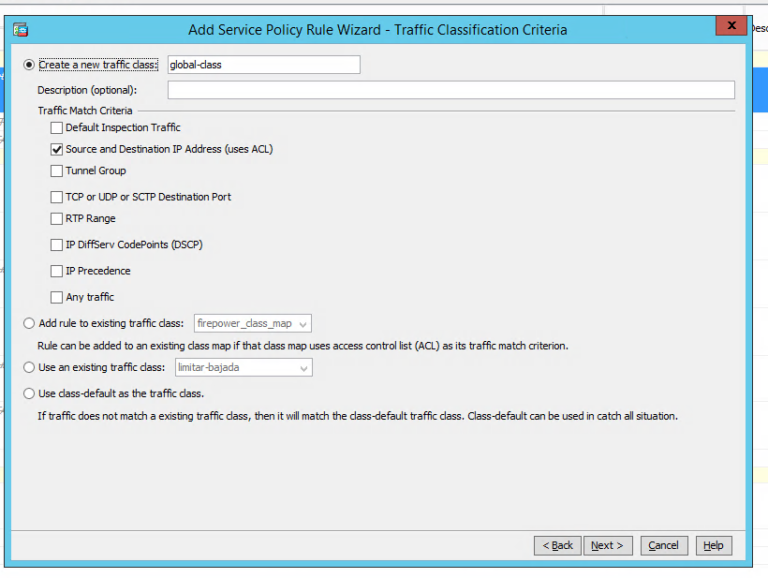Click the wizard icon in title bar
The height and width of the screenshot is (578, 768).
pyautogui.click(x=20, y=29)
